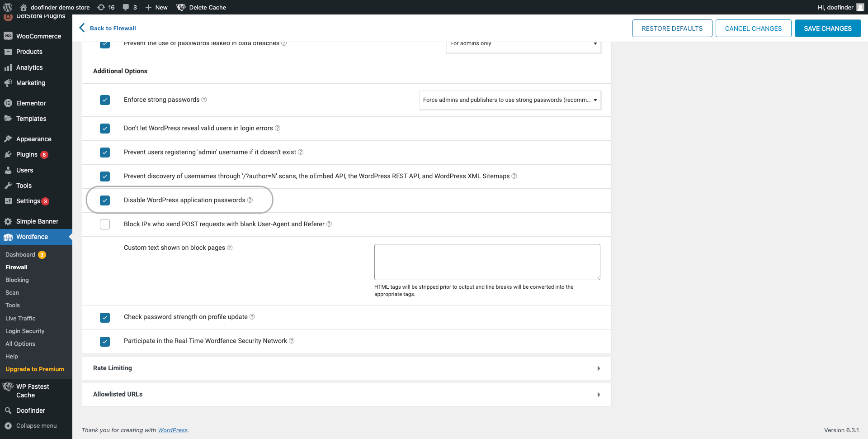Click the Templates folder icon

[8, 119]
